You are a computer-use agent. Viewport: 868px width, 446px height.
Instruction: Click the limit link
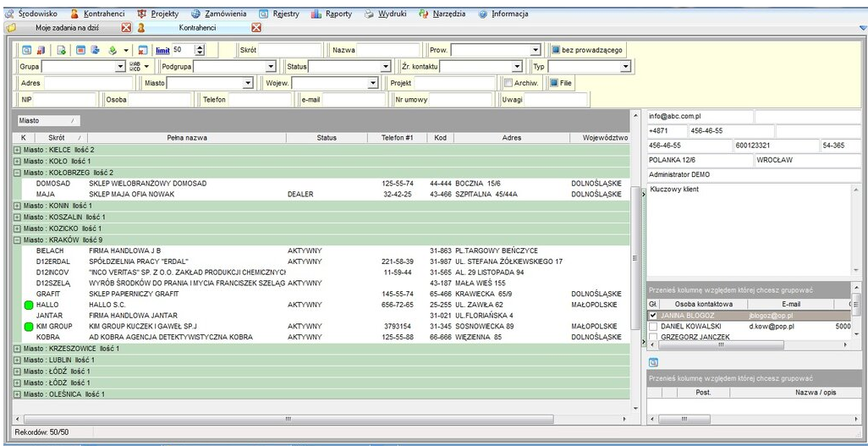[162, 50]
